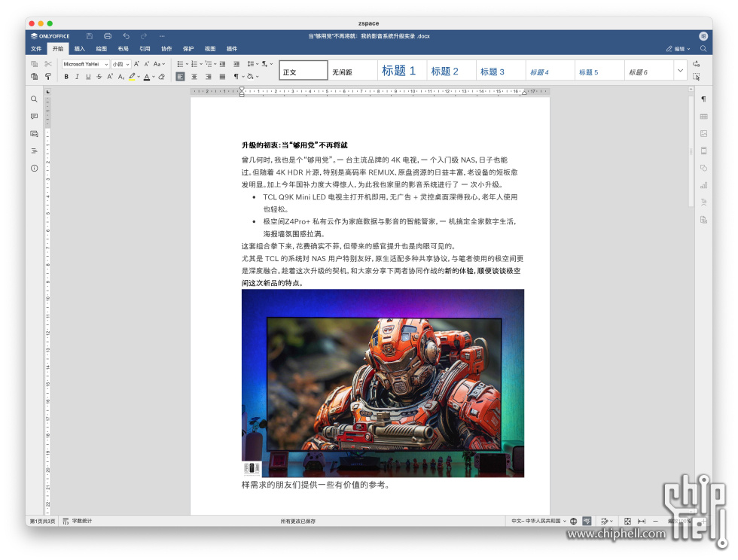Switch to the 布局 tab
738x560 pixels.
click(x=123, y=48)
